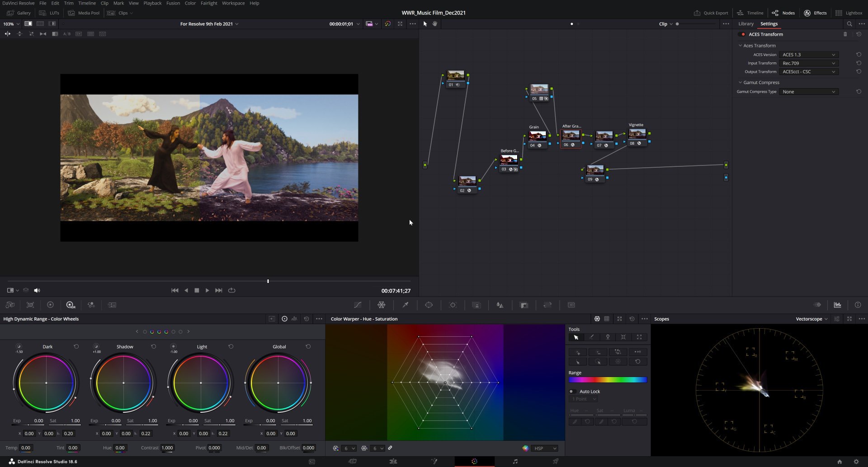Collapse the Gamut Compress section
The image size is (868, 467).
pyautogui.click(x=740, y=83)
